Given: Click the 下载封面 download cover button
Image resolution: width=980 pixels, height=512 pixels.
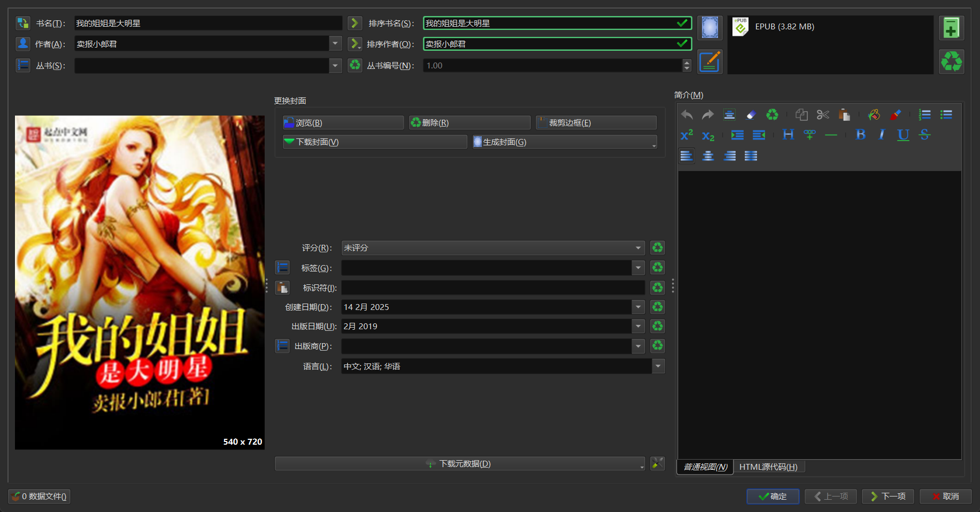Looking at the screenshot, I should (375, 142).
